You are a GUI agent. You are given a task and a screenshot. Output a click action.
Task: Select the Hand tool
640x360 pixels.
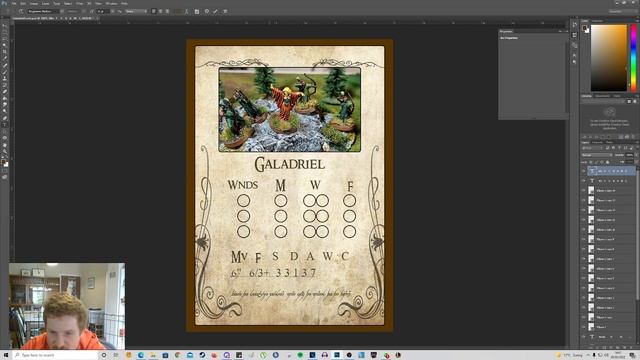pos(5,145)
